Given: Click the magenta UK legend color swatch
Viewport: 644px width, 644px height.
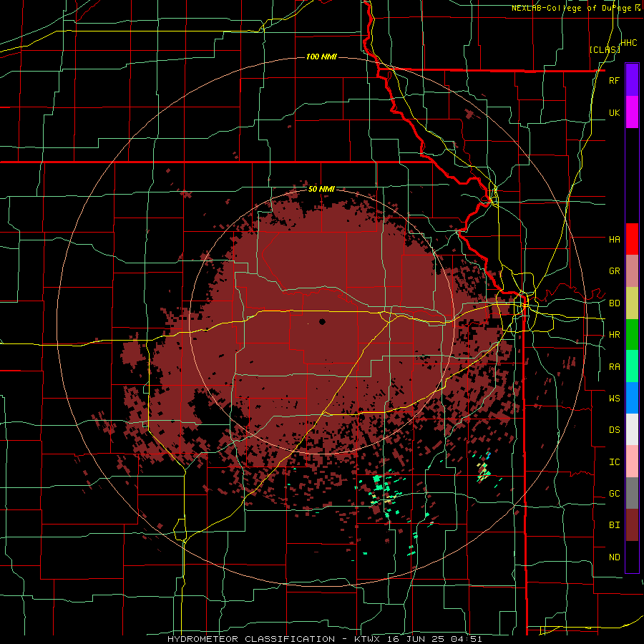Looking at the screenshot, I should 632,112.
